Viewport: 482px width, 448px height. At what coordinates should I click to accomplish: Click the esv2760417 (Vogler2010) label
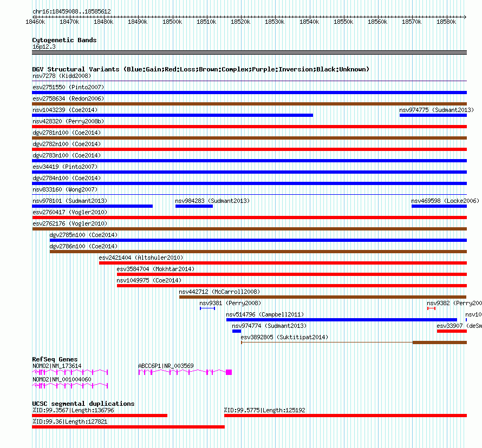[70, 212]
